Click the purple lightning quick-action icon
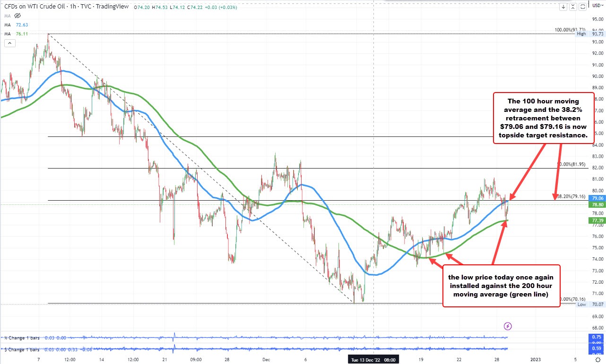The height and width of the screenshot is (364, 606). click(507, 326)
